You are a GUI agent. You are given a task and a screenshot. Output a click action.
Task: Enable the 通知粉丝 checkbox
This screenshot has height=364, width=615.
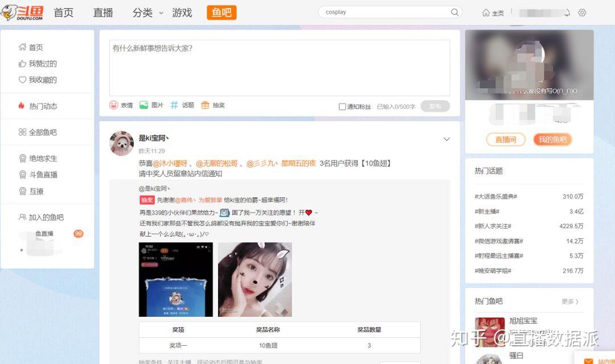click(x=342, y=106)
